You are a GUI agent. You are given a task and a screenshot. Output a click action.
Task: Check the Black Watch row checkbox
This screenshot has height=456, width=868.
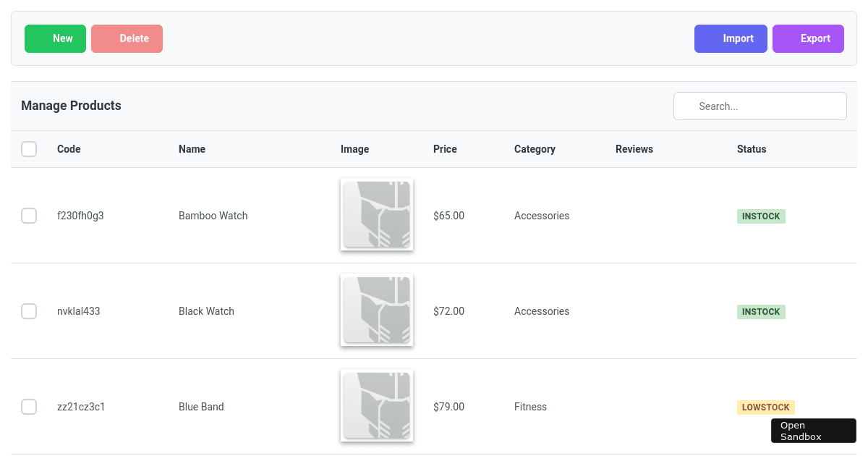click(x=29, y=311)
